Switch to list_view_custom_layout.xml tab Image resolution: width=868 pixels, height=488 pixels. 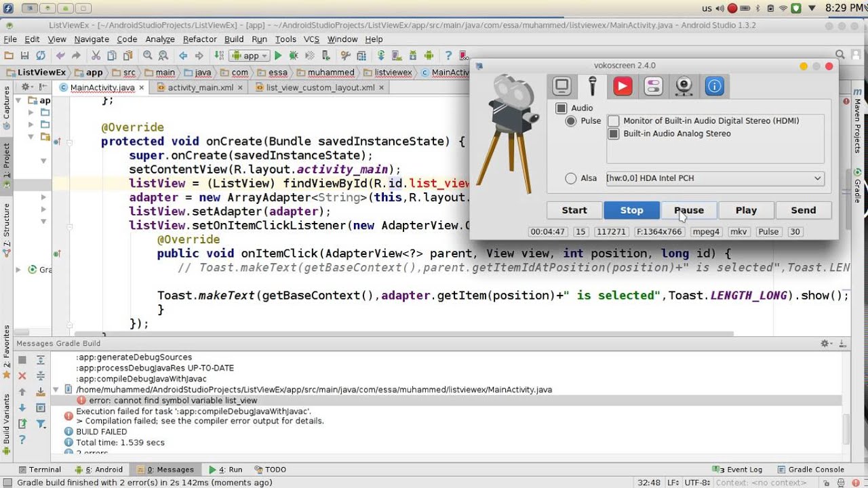coord(320,87)
